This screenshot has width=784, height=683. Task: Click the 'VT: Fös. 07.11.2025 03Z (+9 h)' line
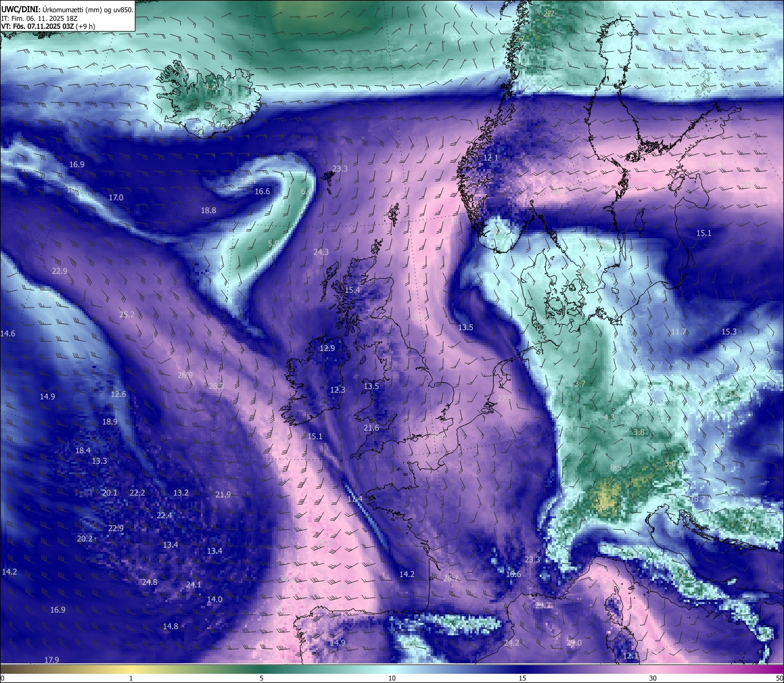pyautogui.click(x=48, y=26)
